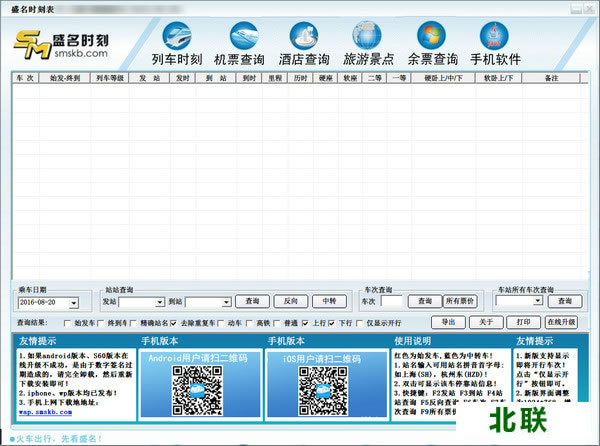
Task: Click the 车次 number input field
Action: (x=391, y=301)
